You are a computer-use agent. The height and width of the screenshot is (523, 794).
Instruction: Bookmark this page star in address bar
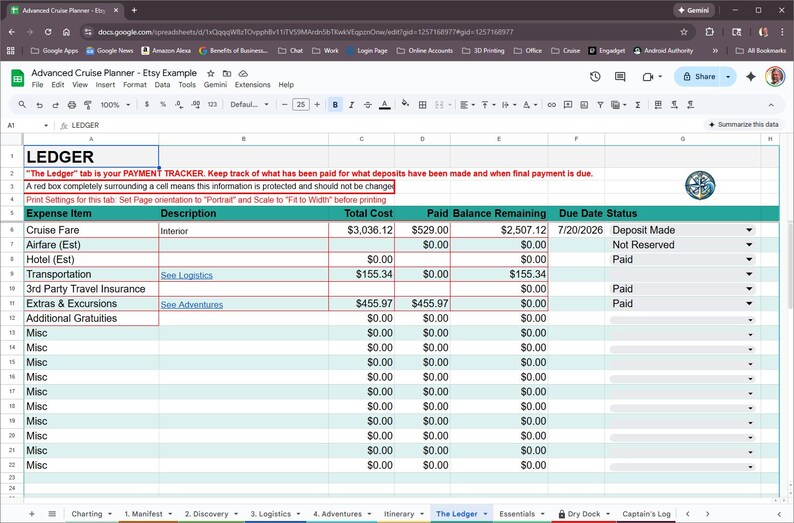click(684, 32)
